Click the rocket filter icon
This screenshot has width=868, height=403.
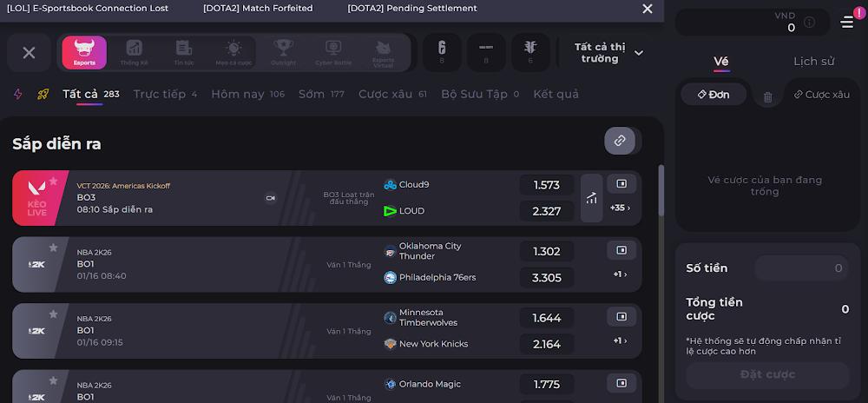click(x=43, y=94)
